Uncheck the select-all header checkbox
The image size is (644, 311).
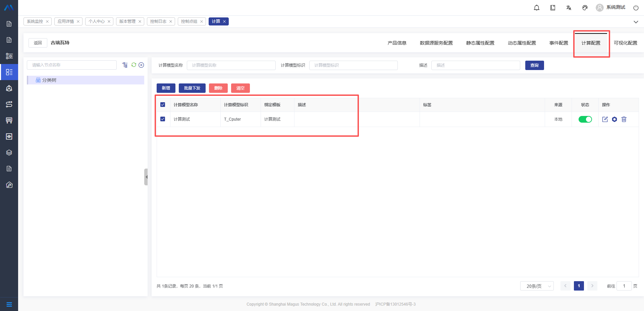tap(163, 105)
